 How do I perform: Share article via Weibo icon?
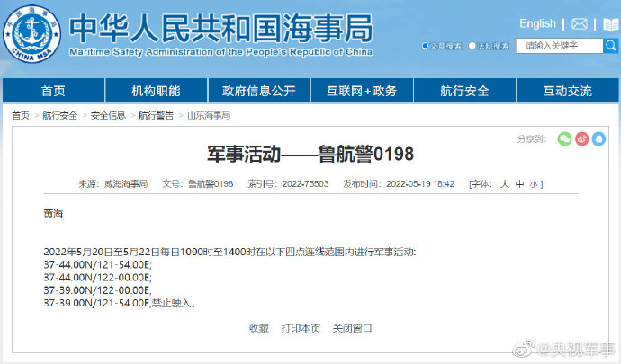click(x=581, y=139)
